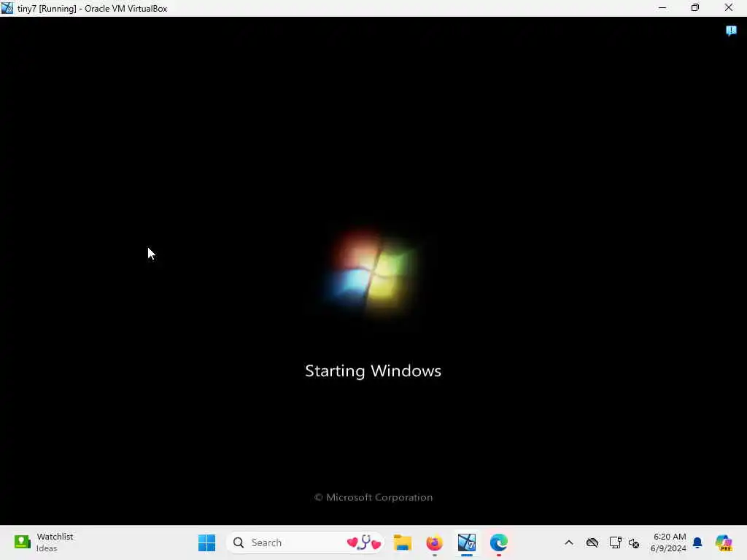Click the "Starting Windows" text in the VM
Image resolution: width=747 pixels, height=560 pixels.
click(373, 371)
